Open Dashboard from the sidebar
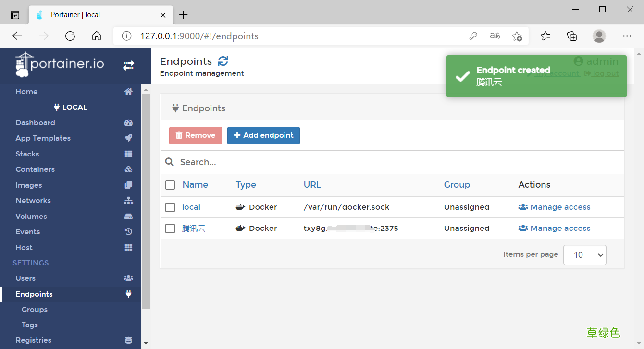The width and height of the screenshot is (644, 349). [35, 122]
